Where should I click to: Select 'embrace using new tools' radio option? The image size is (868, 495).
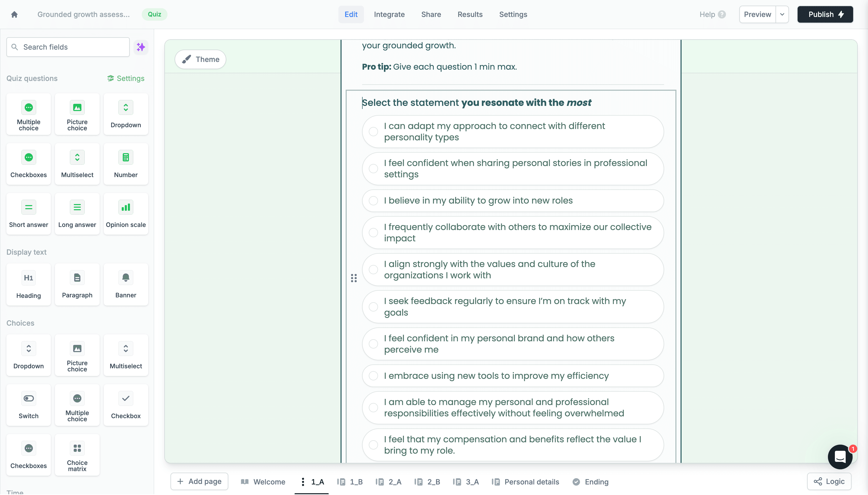373,376
